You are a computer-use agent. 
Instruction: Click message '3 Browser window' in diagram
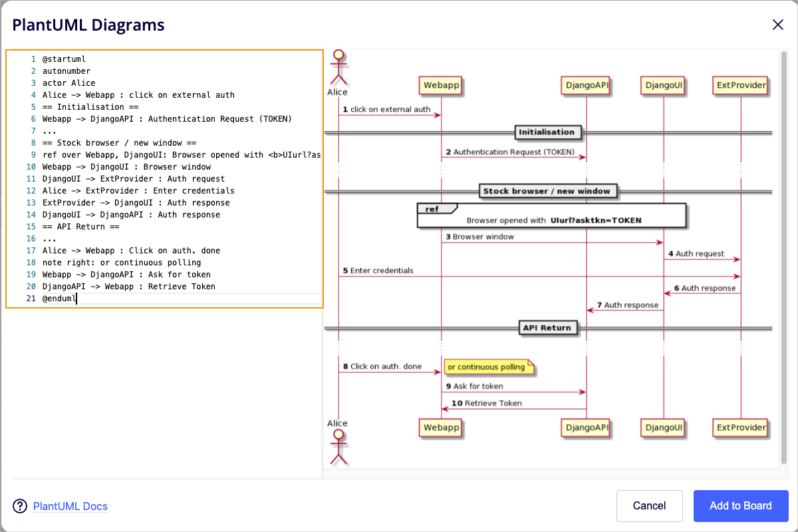click(x=479, y=237)
